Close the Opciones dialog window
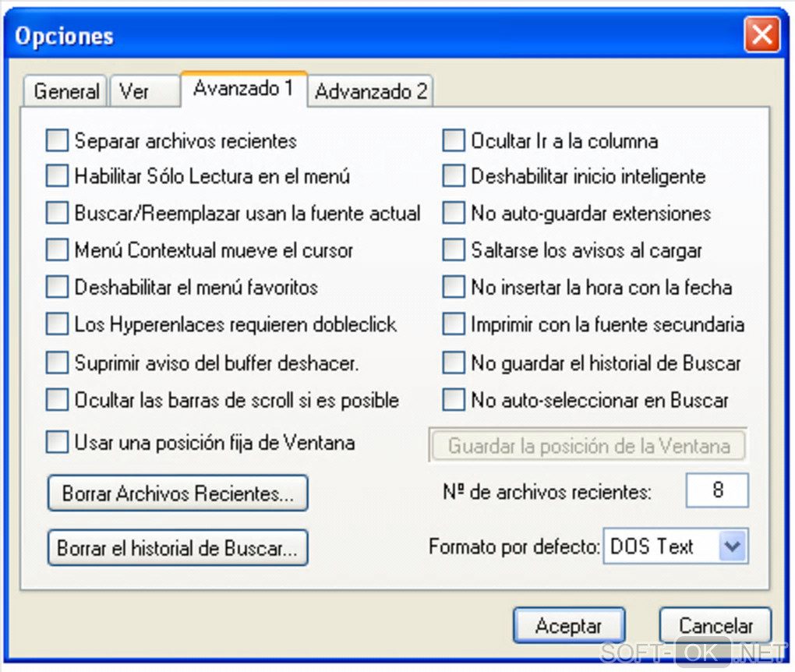The width and height of the screenshot is (795, 672). pyautogui.click(x=761, y=35)
